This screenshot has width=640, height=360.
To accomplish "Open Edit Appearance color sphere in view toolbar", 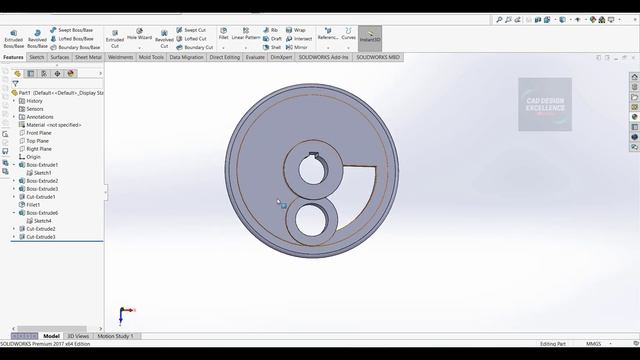I will click(593, 20).
